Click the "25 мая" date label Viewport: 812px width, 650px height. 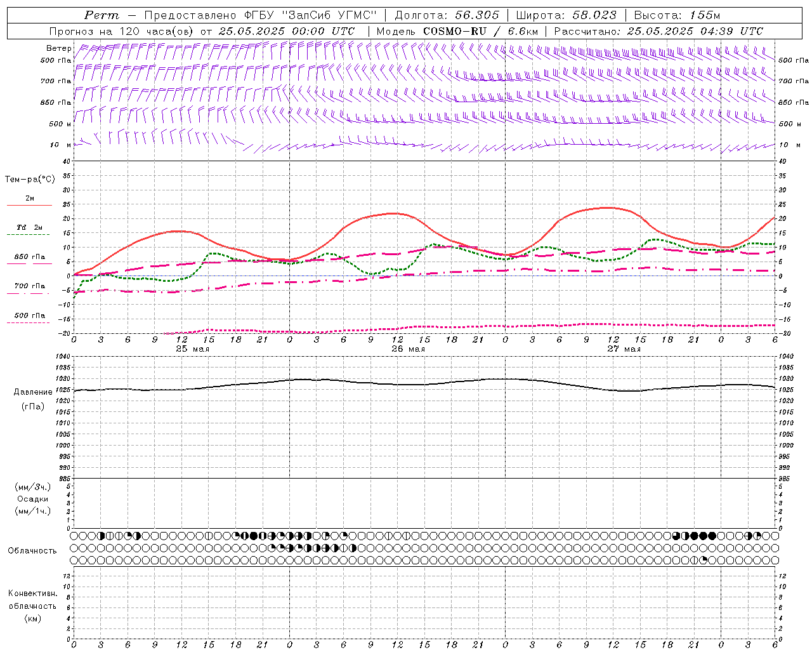coord(193,349)
